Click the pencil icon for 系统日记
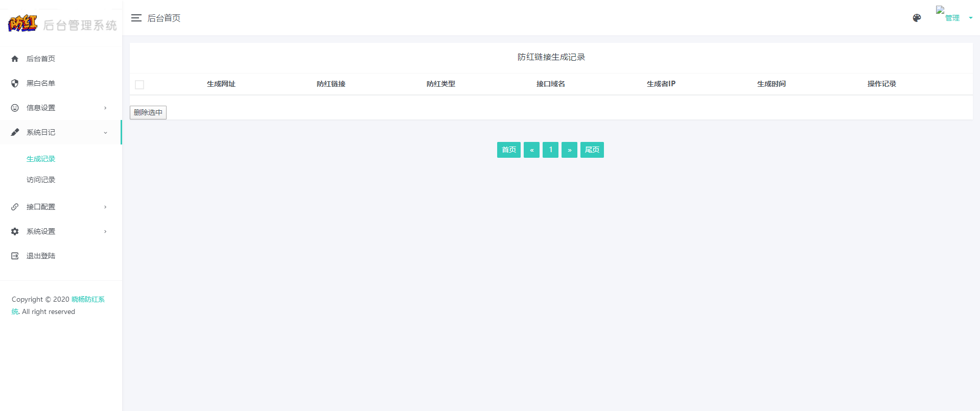The width and height of the screenshot is (980, 411). [x=15, y=132]
